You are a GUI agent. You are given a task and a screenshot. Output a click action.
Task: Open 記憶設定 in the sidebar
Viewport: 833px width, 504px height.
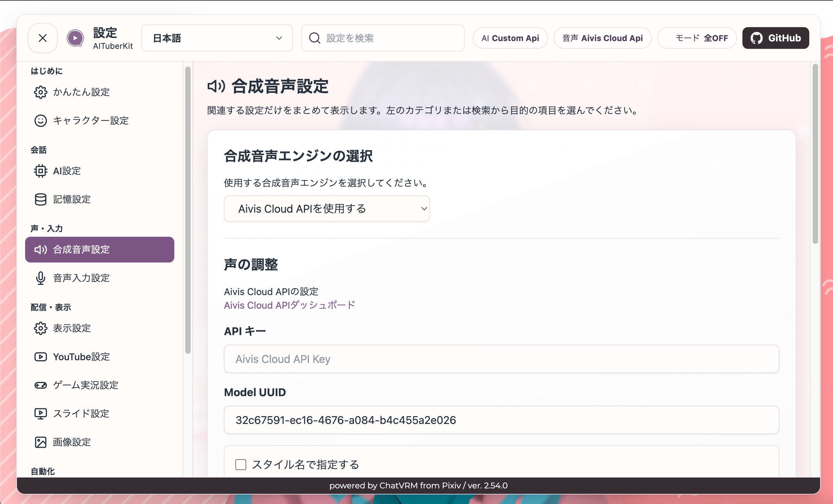coord(100,199)
